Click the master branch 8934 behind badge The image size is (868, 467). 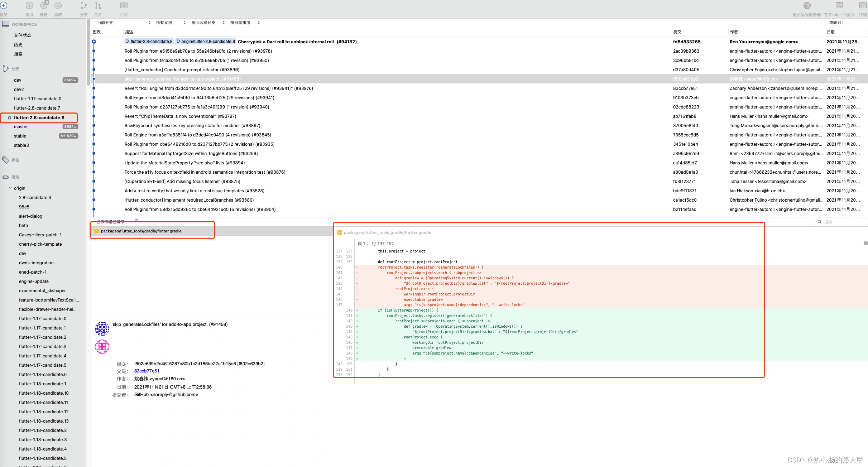point(70,127)
